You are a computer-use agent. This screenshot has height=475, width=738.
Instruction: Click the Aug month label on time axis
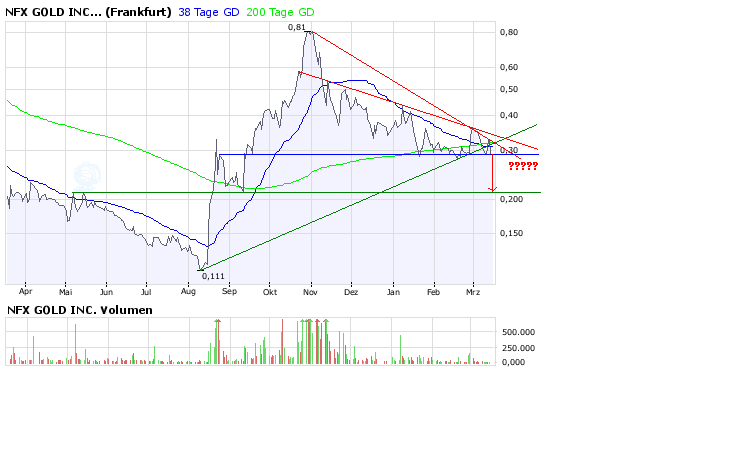coord(188,292)
